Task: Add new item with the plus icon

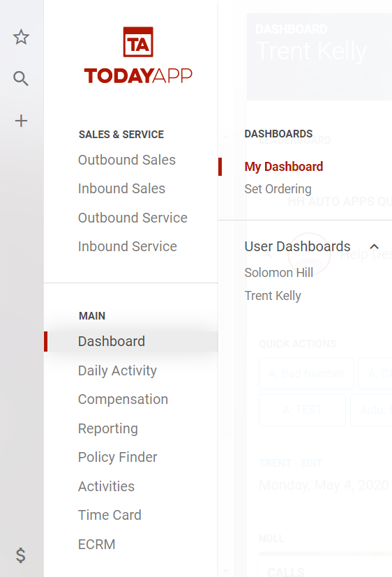Action: coord(21,121)
